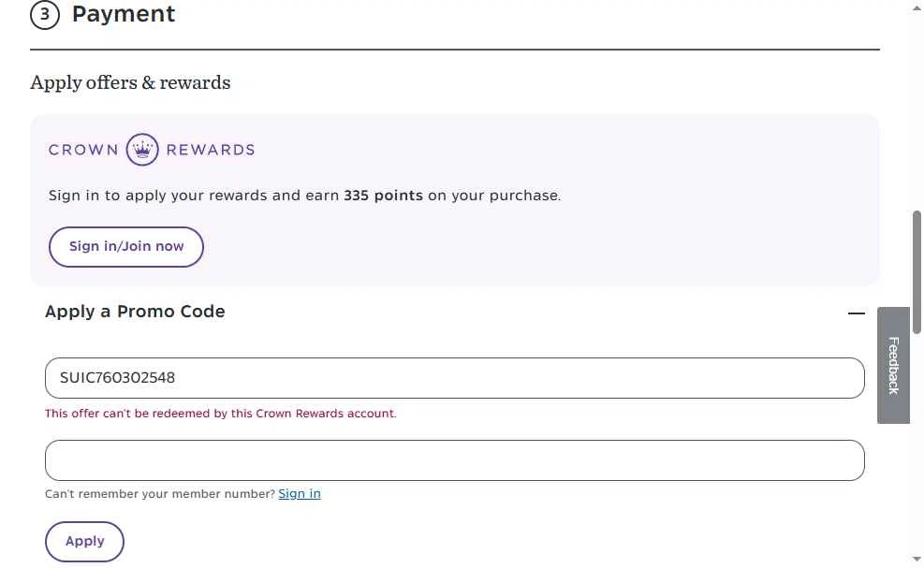
Task: Click the empty member number input field
Action: click(454, 460)
